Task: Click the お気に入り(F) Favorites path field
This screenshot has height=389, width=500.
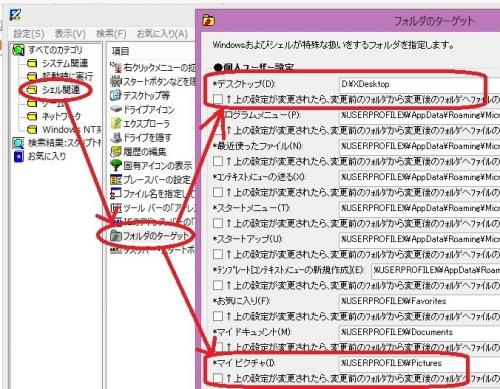Action: [419, 301]
